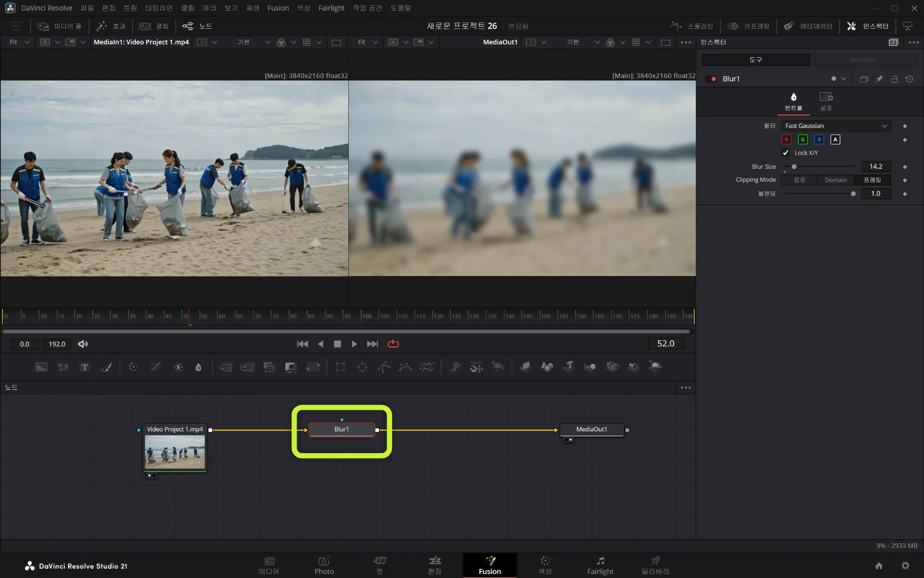Click the Blur Size slider handle
Image resolution: width=924 pixels, height=578 pixels.
[x=794, y=166]
